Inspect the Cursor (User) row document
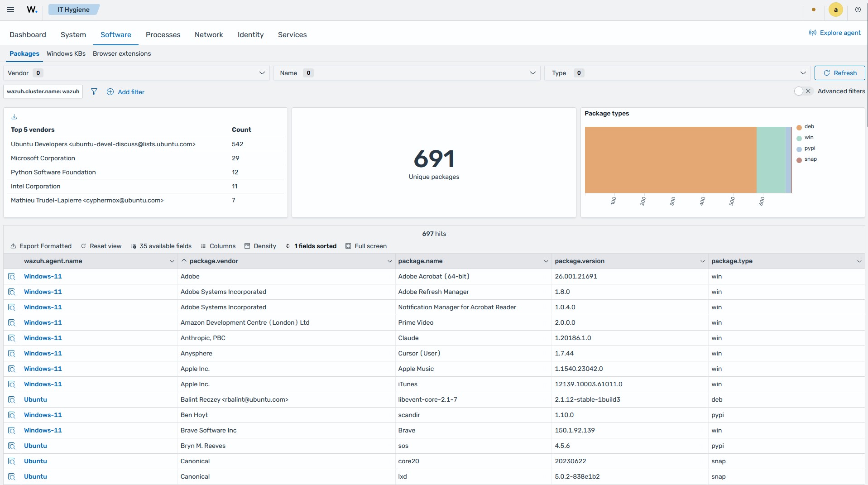 click(12, 354)
